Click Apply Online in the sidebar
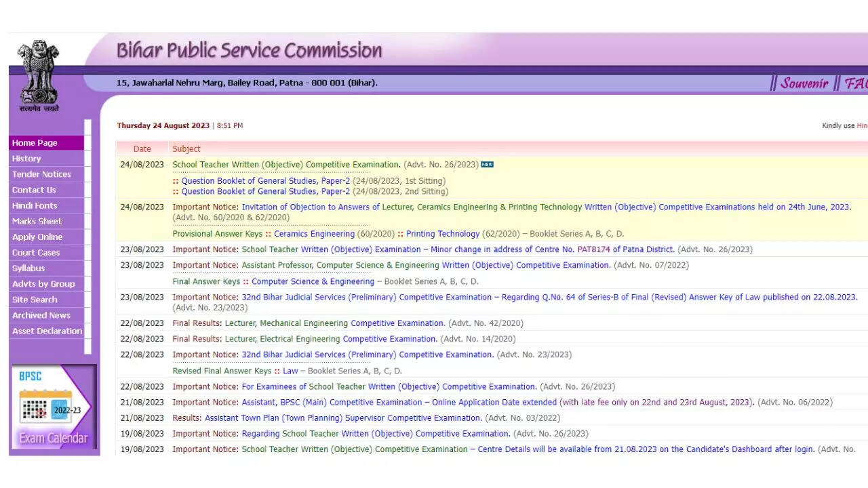The width and height of the screenshot is (868, 488). (37, 237)
